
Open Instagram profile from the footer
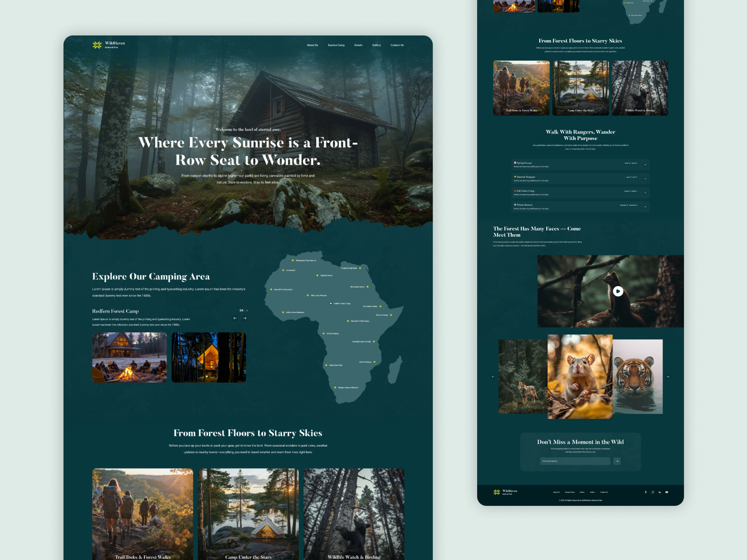click(x=652, y=492)
